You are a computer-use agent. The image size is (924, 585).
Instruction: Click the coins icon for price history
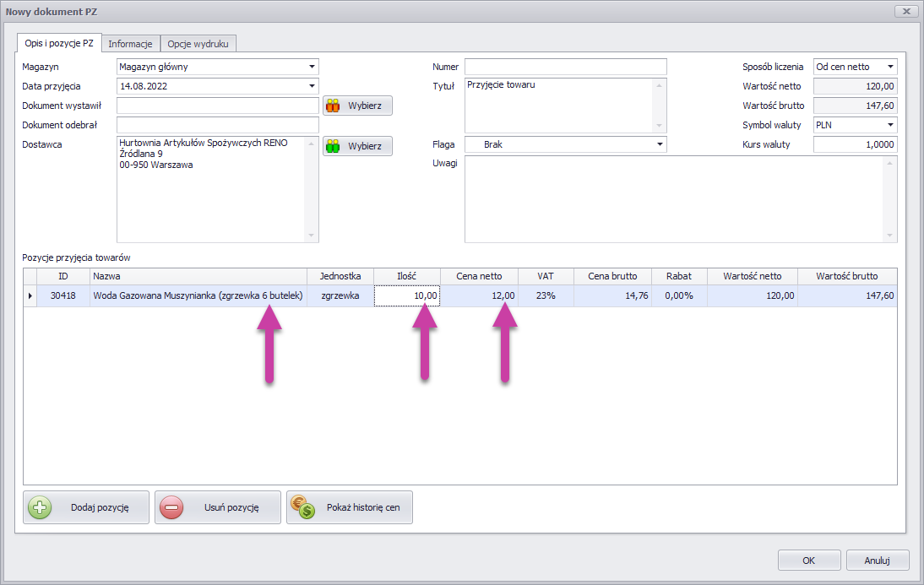(x=303, y=507)
